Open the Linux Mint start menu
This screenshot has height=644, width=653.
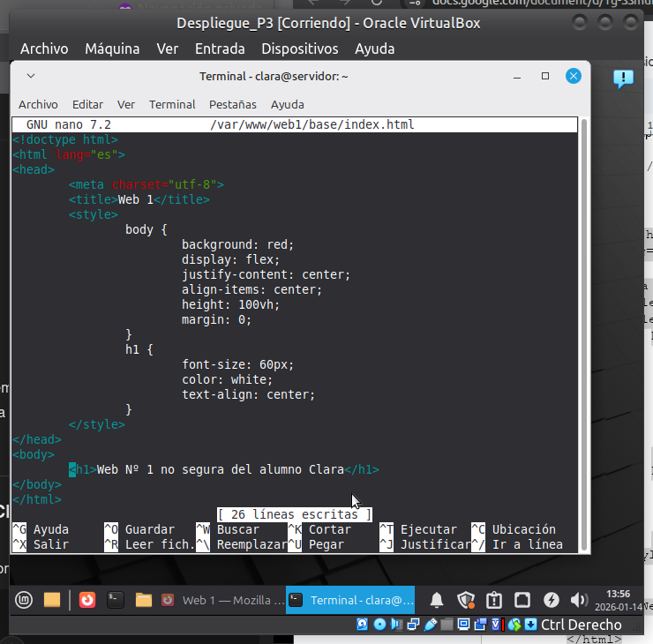pyautogui.click(x=23, y=601)
